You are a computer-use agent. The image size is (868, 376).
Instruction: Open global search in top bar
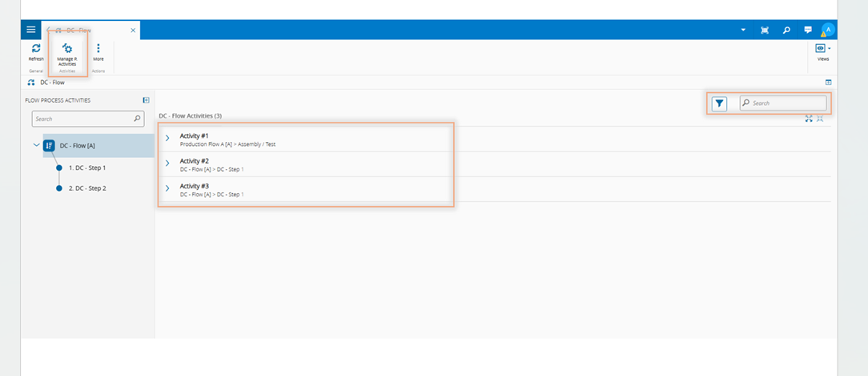click(x=786, y=30)
